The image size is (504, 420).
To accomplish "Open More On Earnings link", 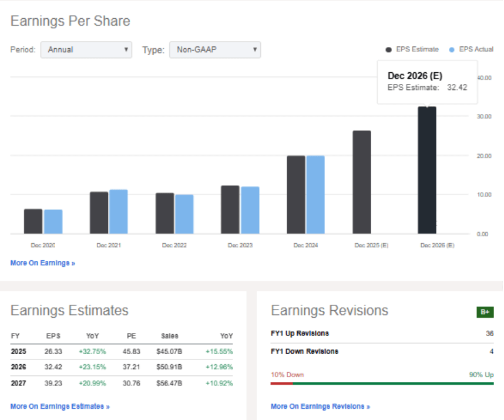I will [42, 263].
